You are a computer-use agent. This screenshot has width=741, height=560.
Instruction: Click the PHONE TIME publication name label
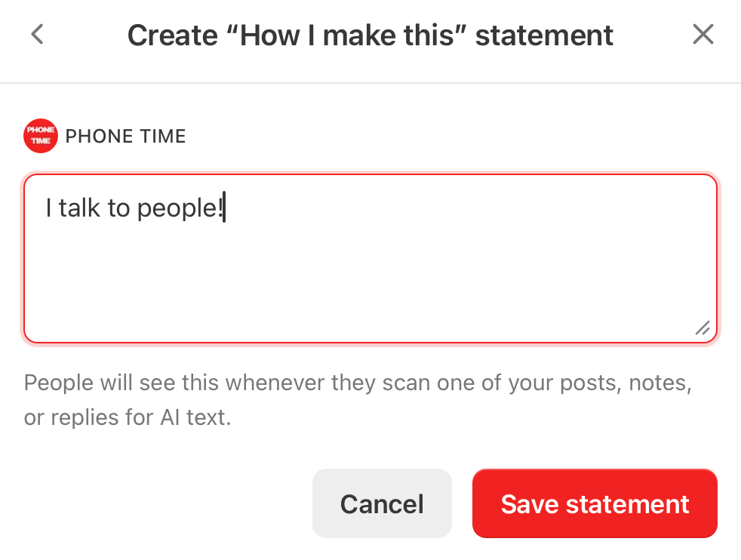pyautogui.click(x=126, y=136)
